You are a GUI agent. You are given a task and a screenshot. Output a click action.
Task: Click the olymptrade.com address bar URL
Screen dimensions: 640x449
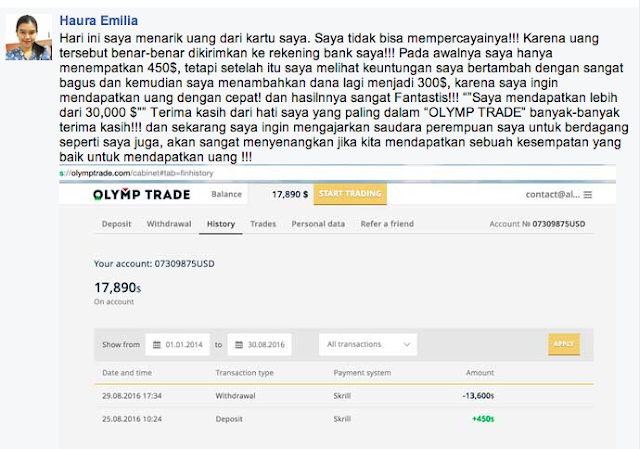point(136,173)
